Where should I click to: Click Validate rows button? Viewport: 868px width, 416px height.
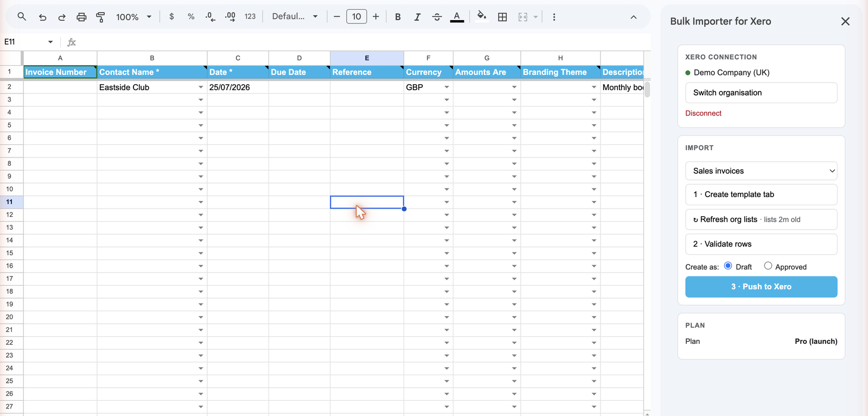tap(761, 244)
